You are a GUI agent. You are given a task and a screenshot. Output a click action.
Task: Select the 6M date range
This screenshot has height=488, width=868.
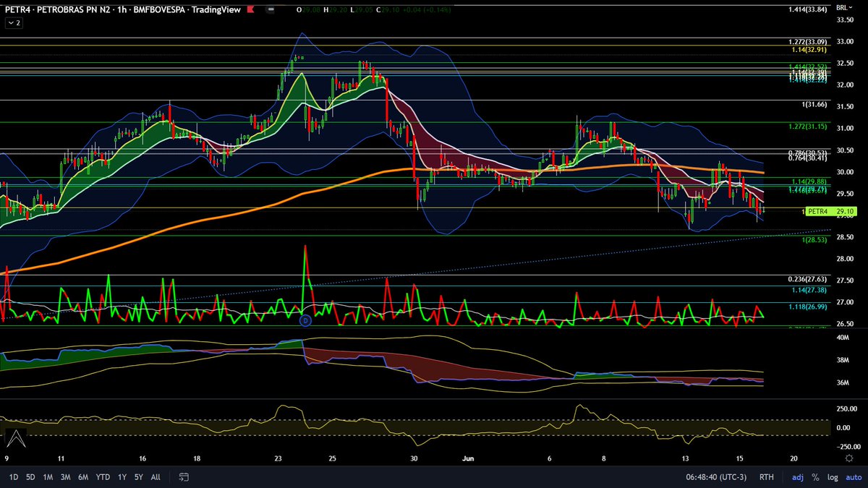(83, 477)
